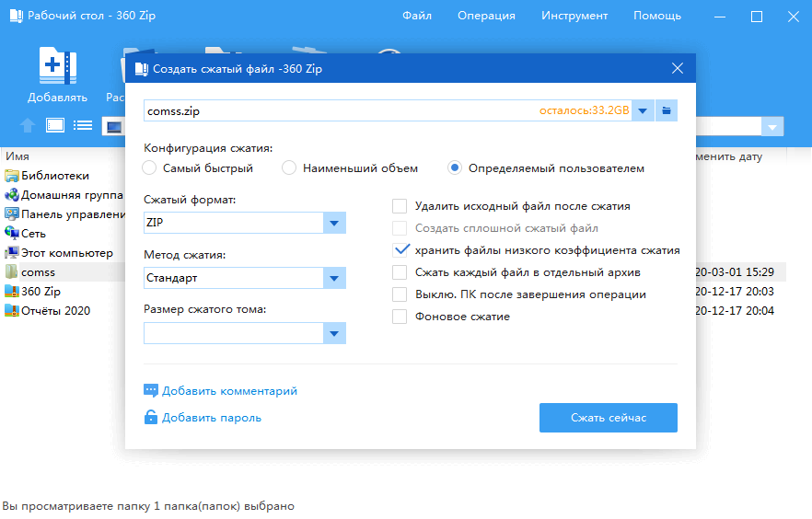
Task: Open the Файл menu
Action: (417, 16)
